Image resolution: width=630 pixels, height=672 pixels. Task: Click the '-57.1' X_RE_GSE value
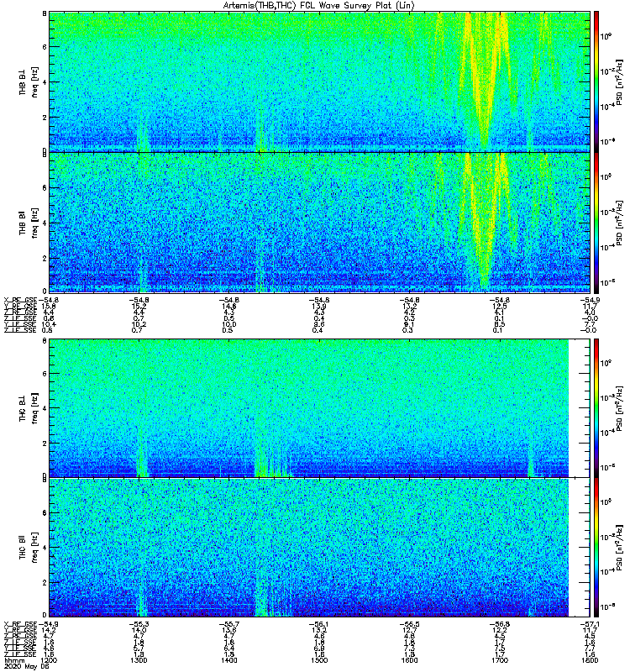pyautogui.click(x=590, y=624)
